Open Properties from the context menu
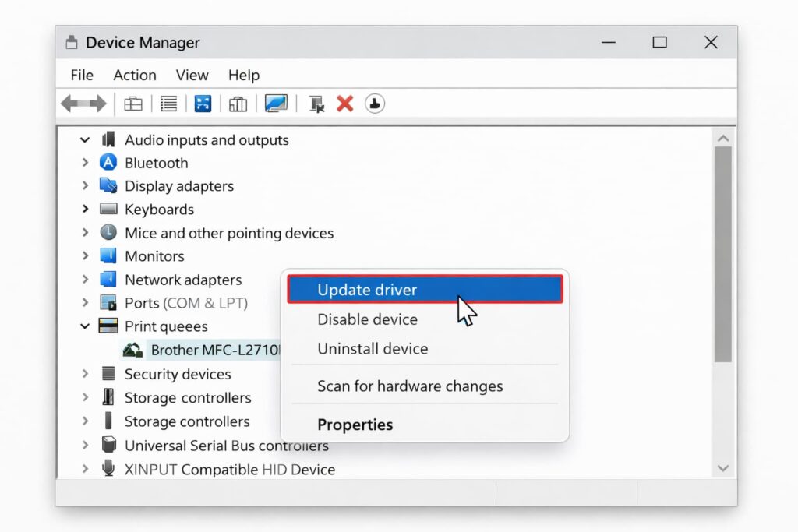 [x=355, y=425]
